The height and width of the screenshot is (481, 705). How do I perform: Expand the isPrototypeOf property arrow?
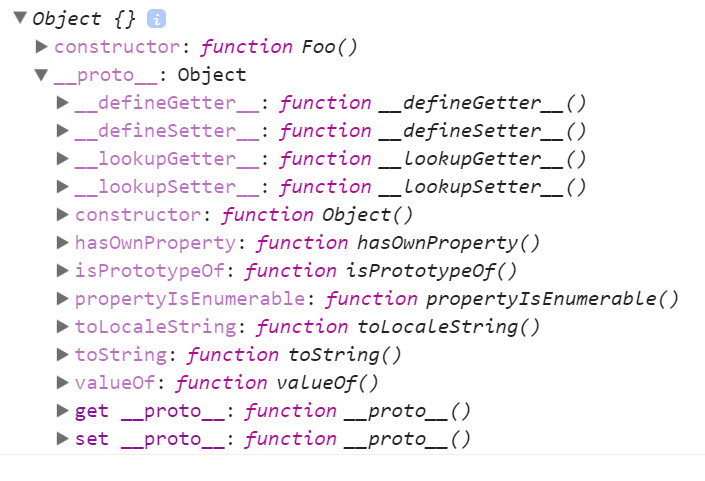pyautogui.click(x=63, y=271)
